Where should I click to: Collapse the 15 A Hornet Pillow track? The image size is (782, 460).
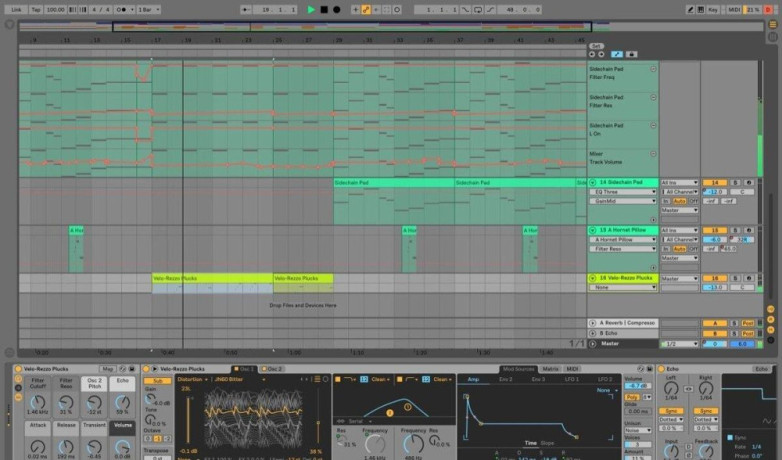[x=593, y=230]
